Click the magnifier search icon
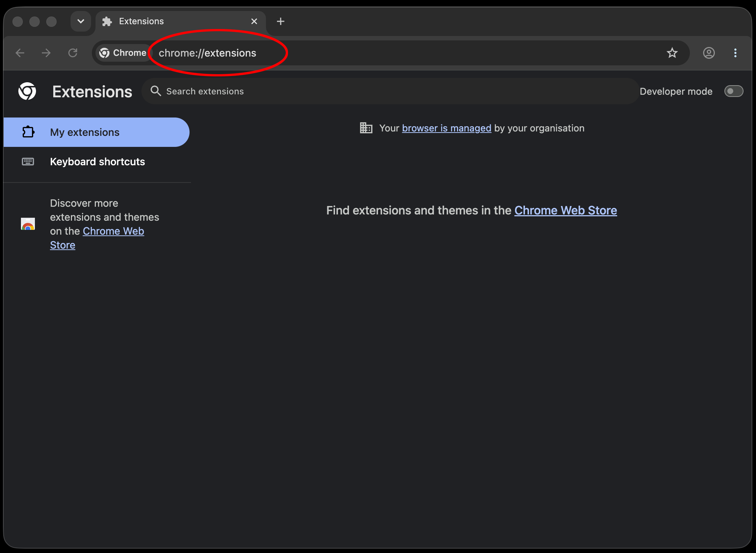756x553 pixels. point(156,91)
